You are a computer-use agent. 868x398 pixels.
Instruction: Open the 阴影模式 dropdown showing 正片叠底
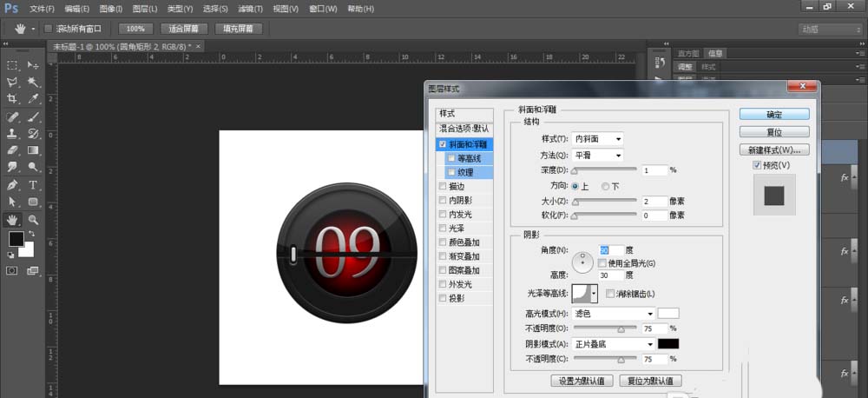pos(613,344)
